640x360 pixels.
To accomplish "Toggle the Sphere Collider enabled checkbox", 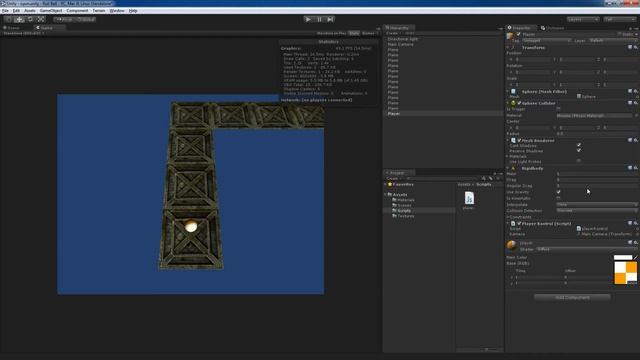I will (x=519, y=103).
